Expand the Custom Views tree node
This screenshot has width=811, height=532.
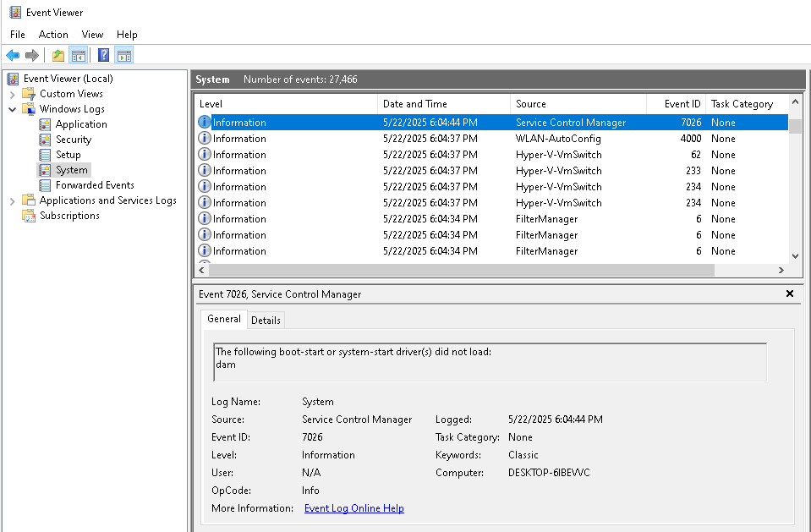13,94
